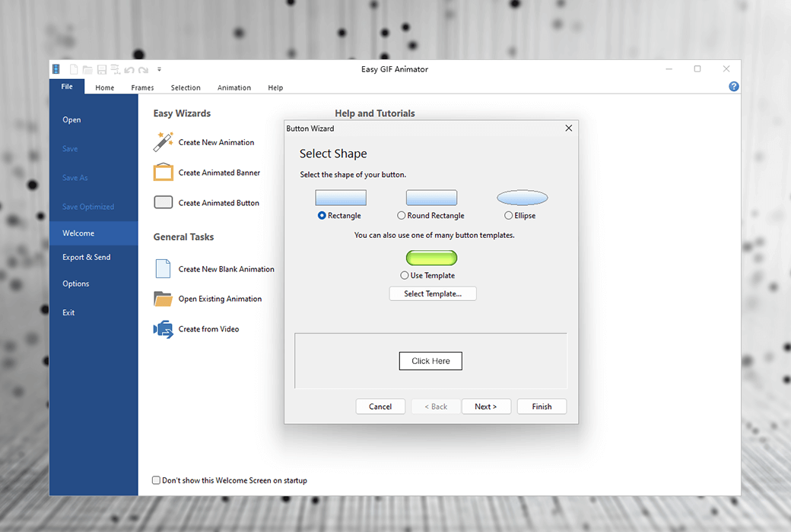Cancel the Button Wizard
The height and width of the screenshot is (532, 791).
380,407
